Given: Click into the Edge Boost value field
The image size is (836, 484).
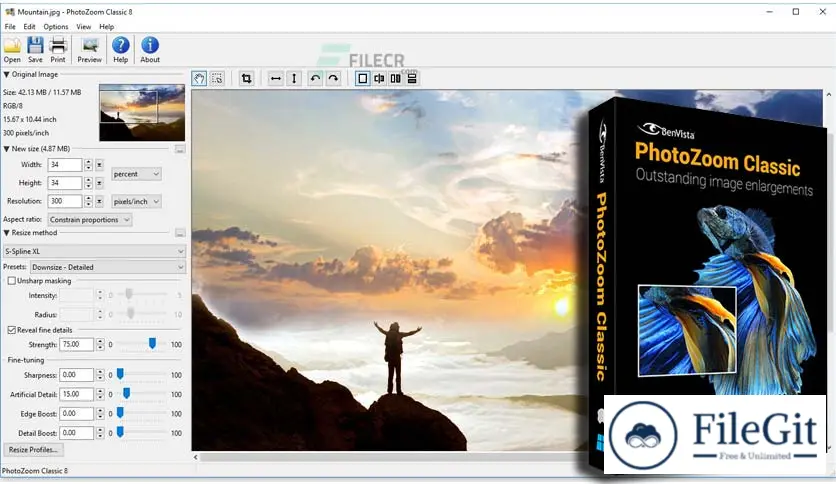Looking at the screenshot, I should click(77, 414).
